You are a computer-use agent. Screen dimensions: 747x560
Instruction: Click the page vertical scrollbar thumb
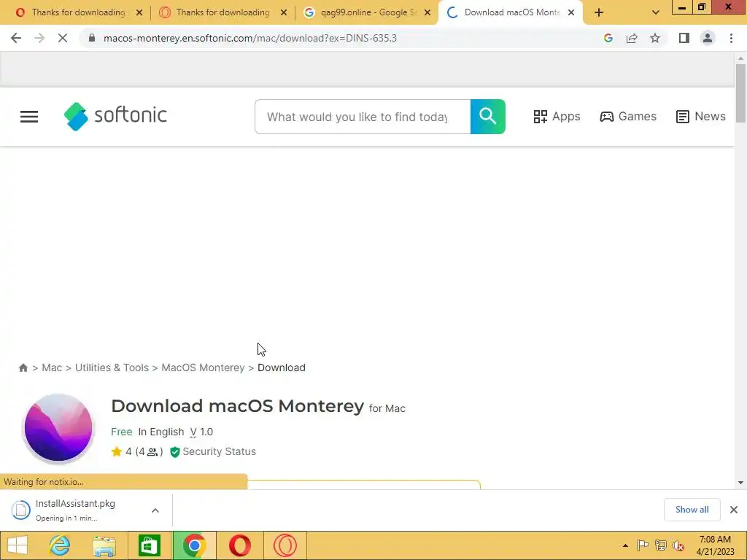740,93
